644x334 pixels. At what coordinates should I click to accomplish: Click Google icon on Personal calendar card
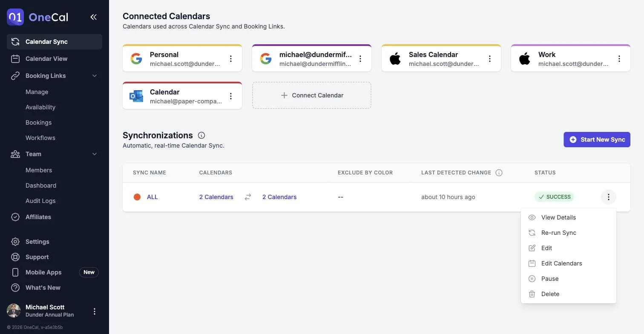click(136, 59)
